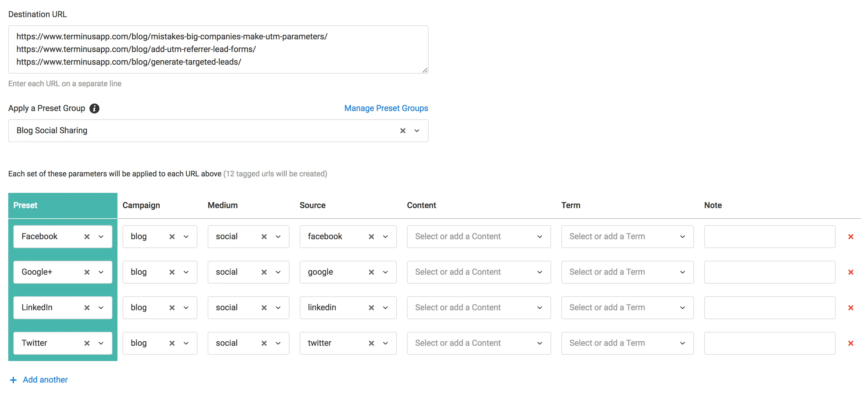This screenshot has width=868, height=394.
Task: Open the Facebook preset dropdown
Action: point(101,236)
